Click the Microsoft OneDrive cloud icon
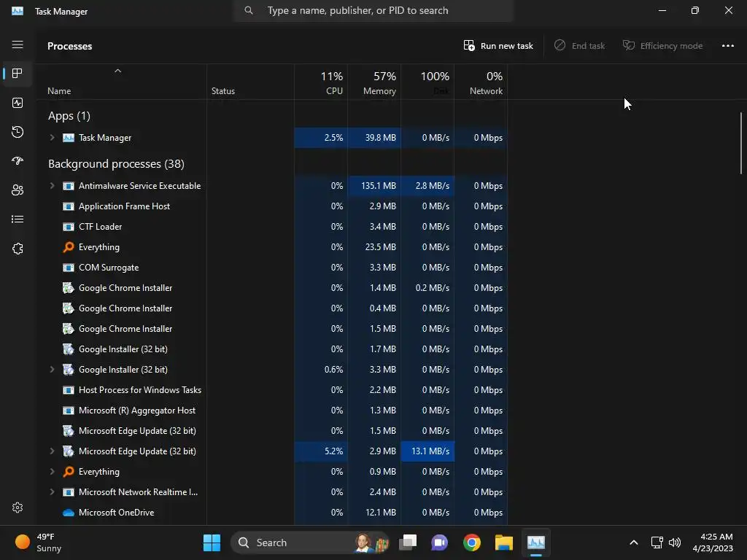 [x=69, y=513]
